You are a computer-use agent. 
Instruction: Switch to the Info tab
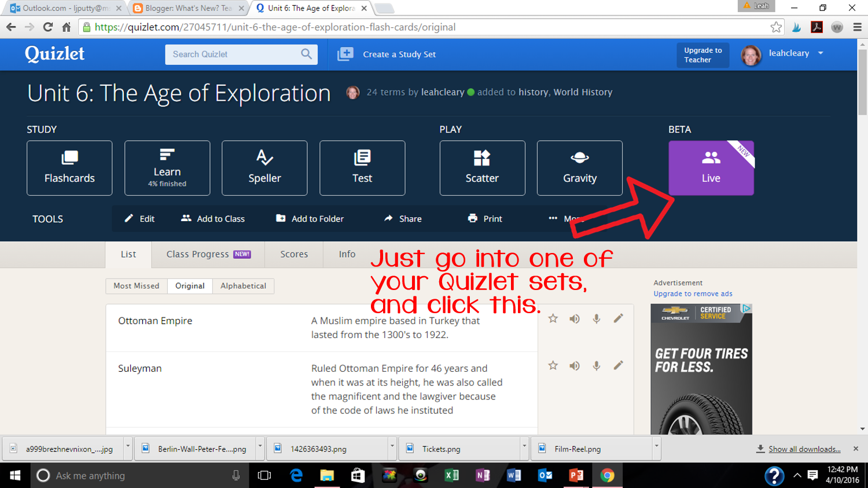(347, 254)
